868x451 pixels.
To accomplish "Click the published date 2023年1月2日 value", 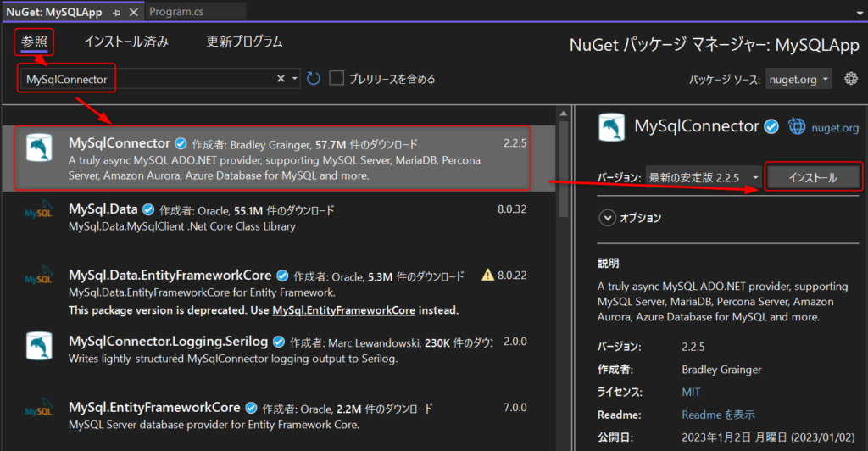I will (x=768, y=437).
